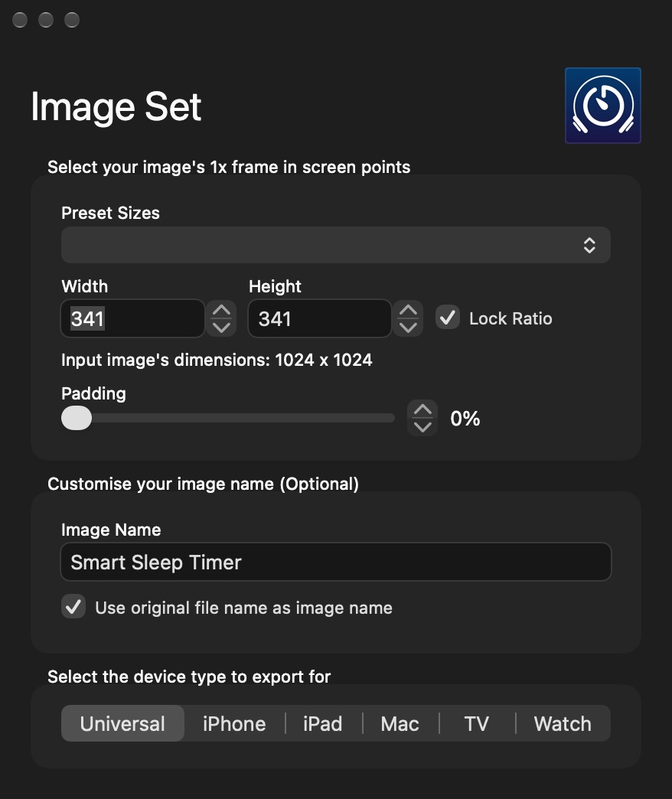This screenshot has width=672, height=799.
Task: Open the Preset Sizes dropdown
Action: tap(336, 245)
